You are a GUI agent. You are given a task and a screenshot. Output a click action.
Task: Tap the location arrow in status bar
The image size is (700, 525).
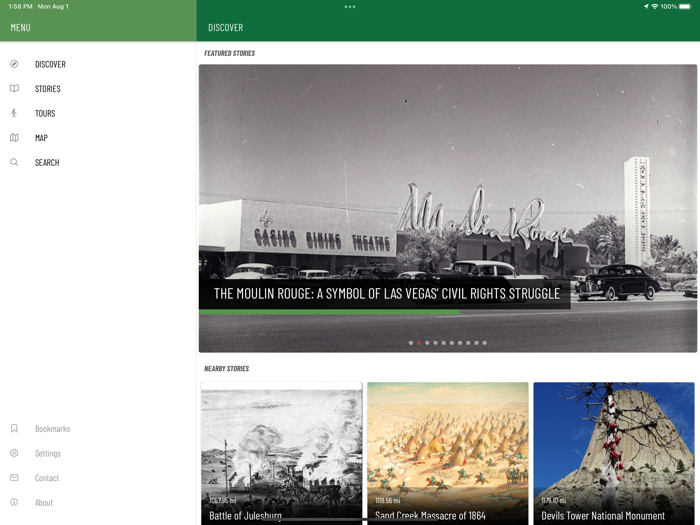646,6
